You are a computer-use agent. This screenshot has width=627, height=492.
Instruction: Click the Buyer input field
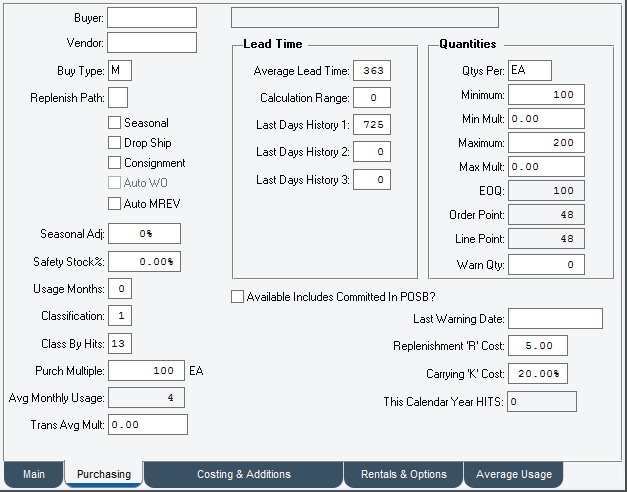(x=151, y=18)
